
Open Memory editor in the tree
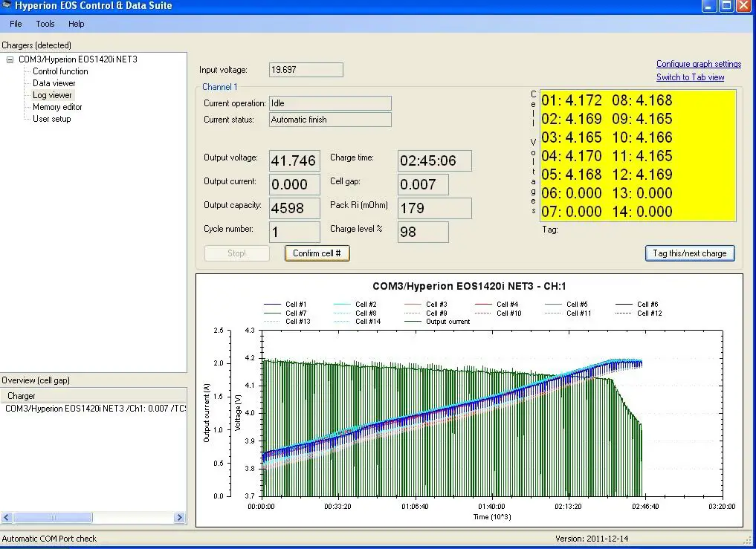[x=57, y=107]
